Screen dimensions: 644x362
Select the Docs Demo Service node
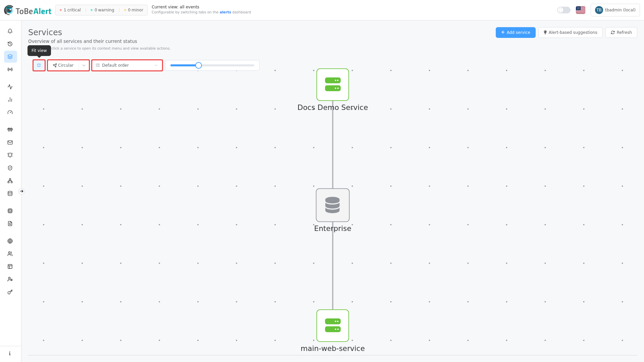(333, 84)
